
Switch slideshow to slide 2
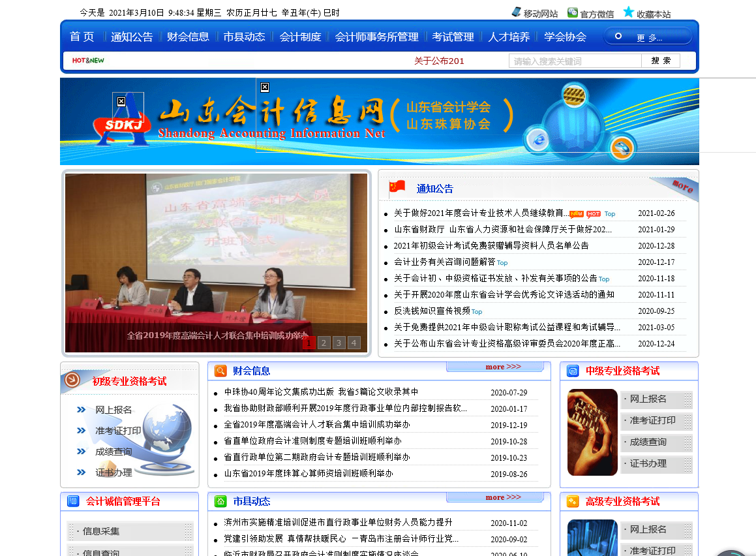click(324, 343)
